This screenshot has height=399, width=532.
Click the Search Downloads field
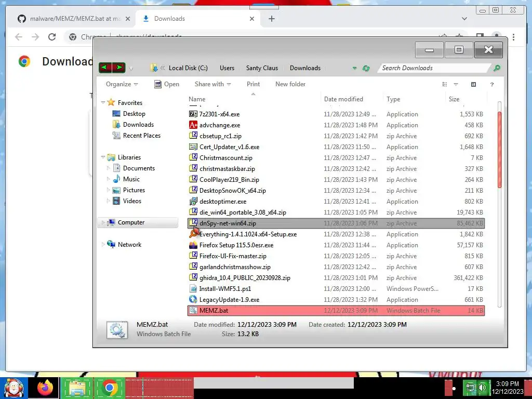pyautogui.click(x=435, y=68)
